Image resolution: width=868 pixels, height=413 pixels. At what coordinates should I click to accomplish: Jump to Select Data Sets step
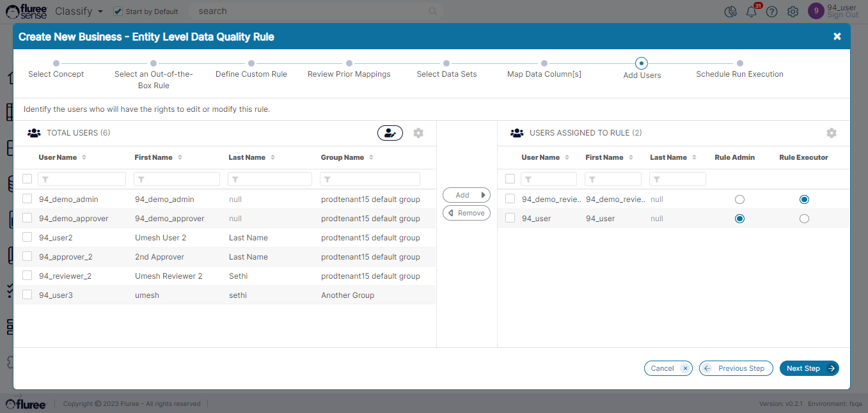(446, 64)
